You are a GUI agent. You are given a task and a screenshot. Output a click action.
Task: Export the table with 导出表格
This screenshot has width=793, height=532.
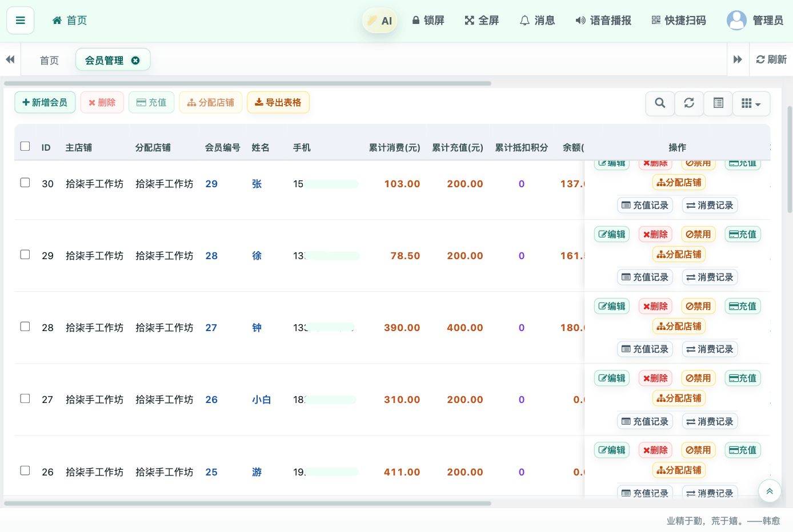278,103
